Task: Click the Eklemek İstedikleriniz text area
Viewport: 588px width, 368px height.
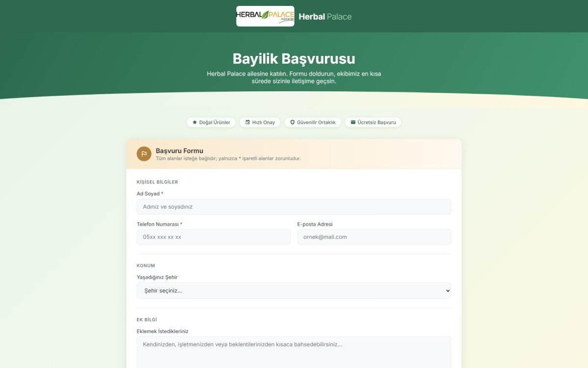Action: pos(294,352)
